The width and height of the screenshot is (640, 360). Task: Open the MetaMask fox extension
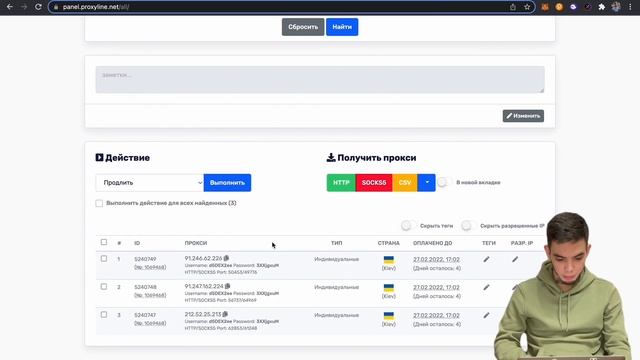coord(545,7)
